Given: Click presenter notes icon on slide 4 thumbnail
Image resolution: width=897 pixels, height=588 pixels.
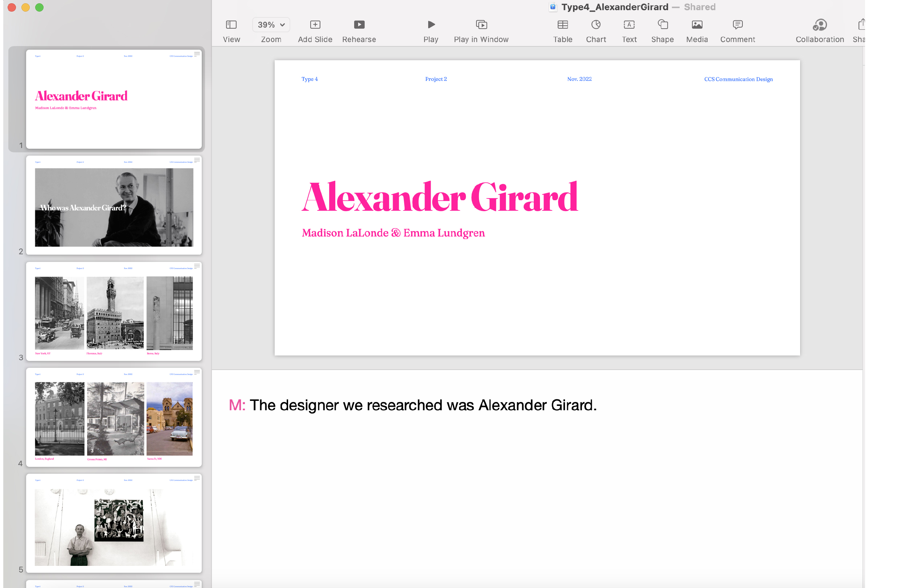Looking at the screenshot, I should click(197, 372).
